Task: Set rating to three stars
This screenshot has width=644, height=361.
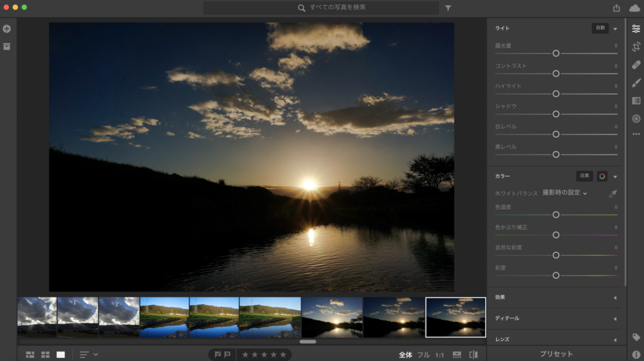Action: coord(264,355)
